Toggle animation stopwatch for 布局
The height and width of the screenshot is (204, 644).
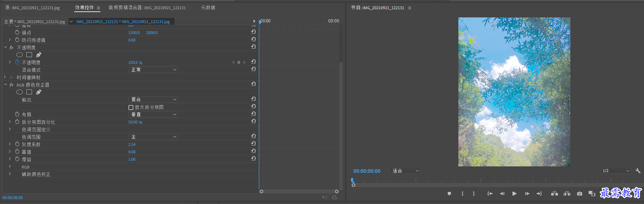click(17, 114)
